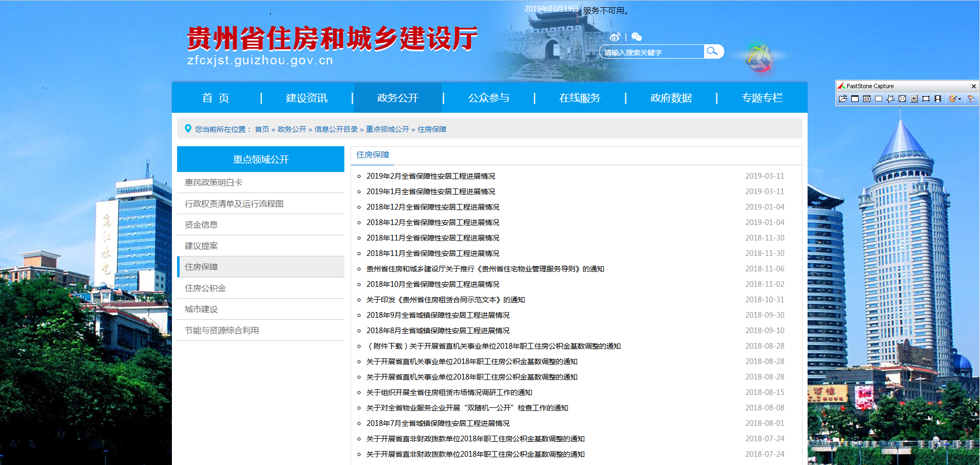
Task: Click the colorful cube logo
Action: click(759, 58)
